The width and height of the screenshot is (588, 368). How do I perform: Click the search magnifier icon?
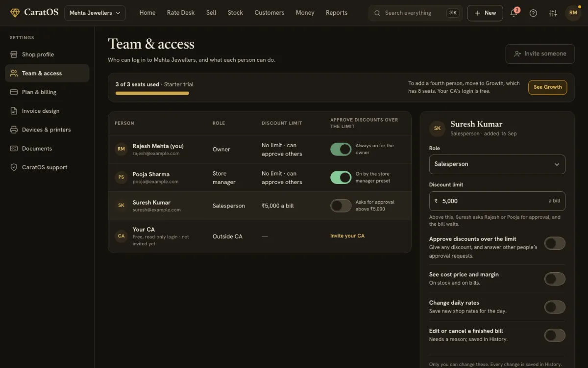[377, 13]
